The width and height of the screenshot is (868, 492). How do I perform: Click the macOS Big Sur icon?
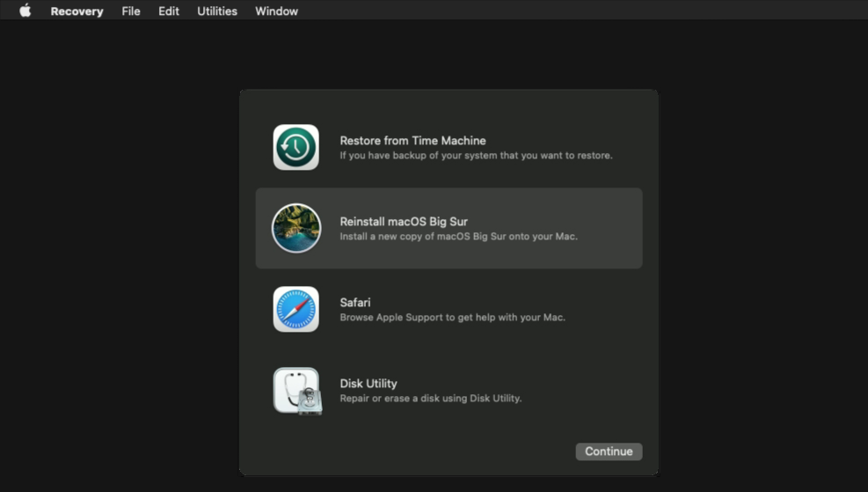(x=296, y=228)
